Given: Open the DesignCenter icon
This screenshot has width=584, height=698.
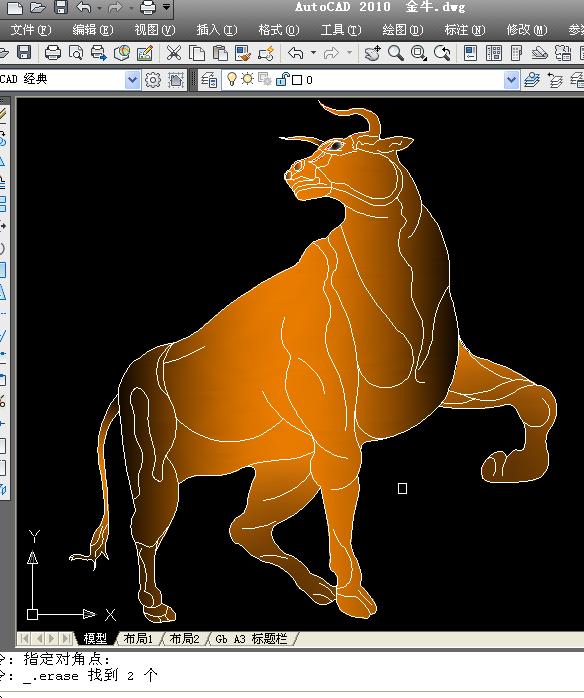Looking at the screenshot, I should click(494, 53).
